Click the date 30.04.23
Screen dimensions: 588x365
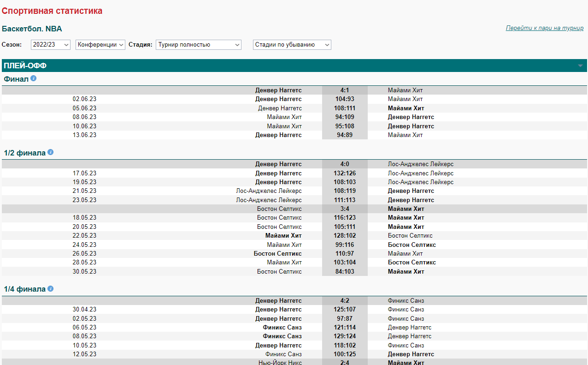coord(84,310)
